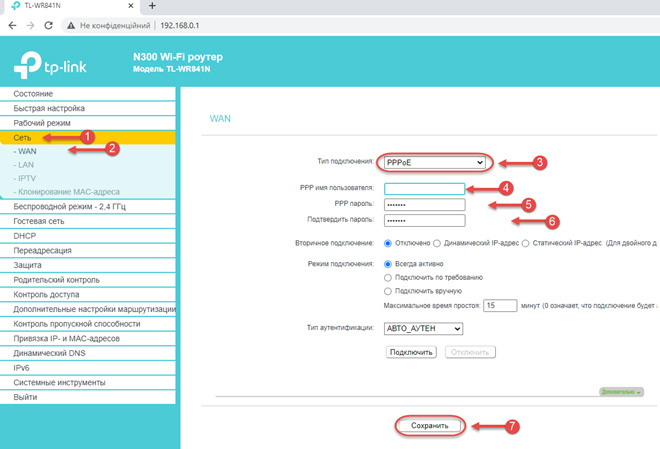Click the PPP имя пользователя field

tap(425, 188)
